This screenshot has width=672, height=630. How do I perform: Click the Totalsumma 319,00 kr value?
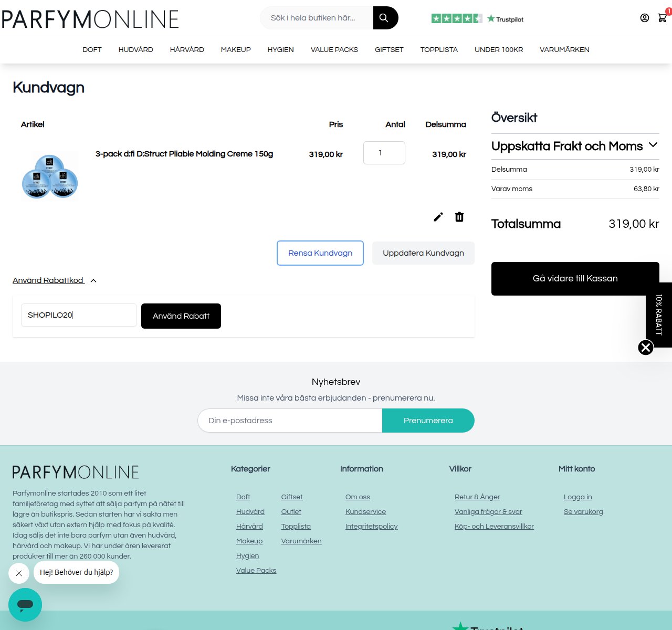click(634, 224)
